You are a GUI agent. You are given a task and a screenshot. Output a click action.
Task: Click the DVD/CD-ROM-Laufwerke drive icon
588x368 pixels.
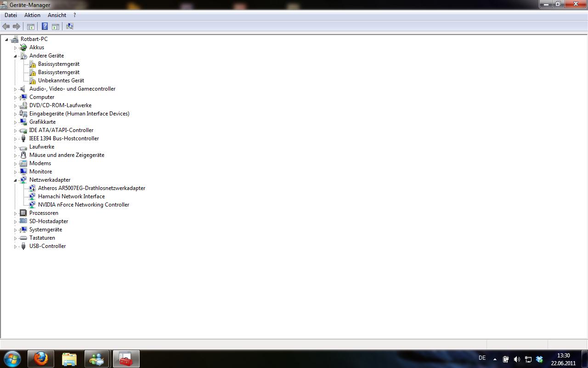tap(23, 105)
